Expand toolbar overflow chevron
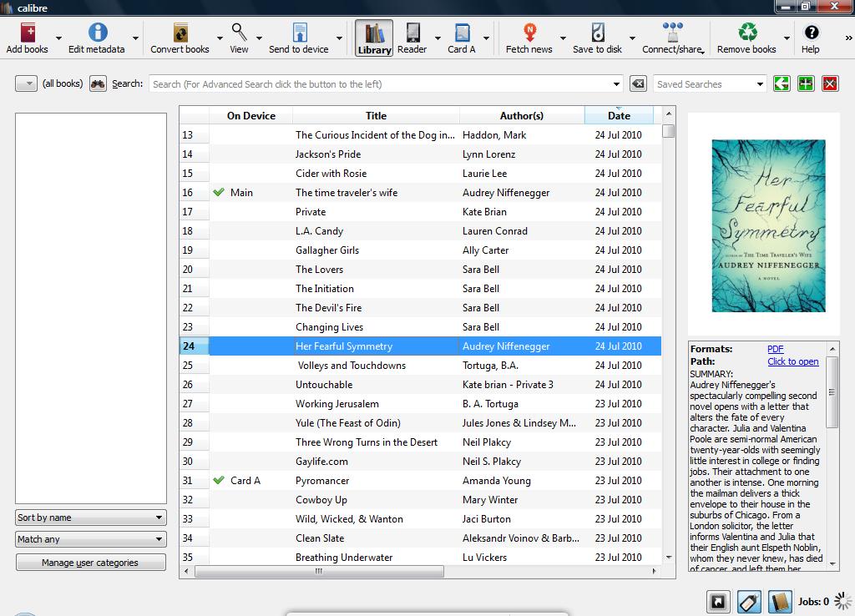Viewport: 855px width, 616px height. tap(848, 38)
